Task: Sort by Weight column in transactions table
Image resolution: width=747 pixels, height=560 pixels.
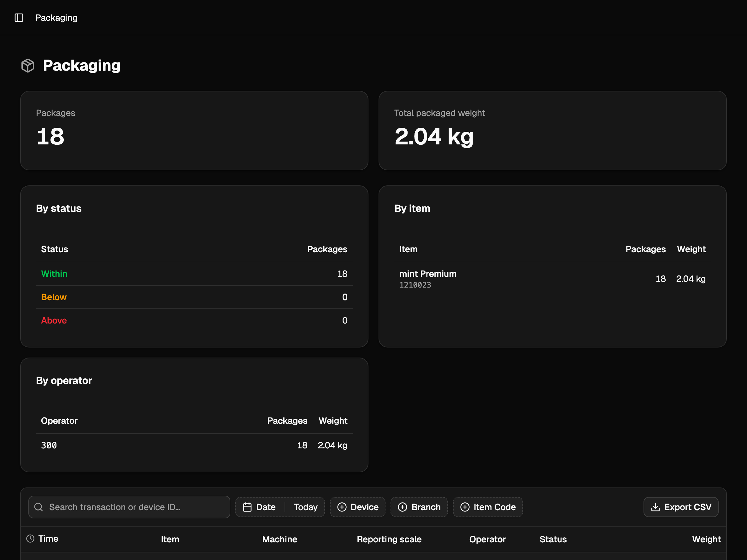Action: click(x=706, y=539)
